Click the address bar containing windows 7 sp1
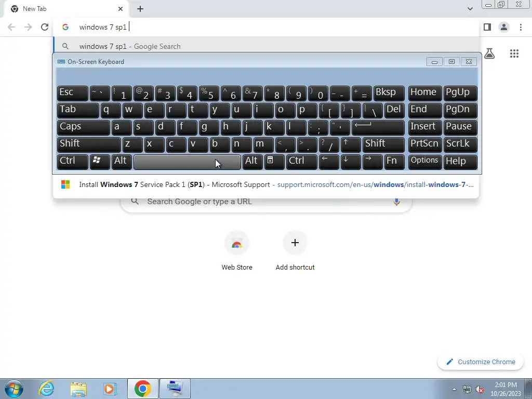This screenshot has width=532, height=399. click(x=267, y=27)
